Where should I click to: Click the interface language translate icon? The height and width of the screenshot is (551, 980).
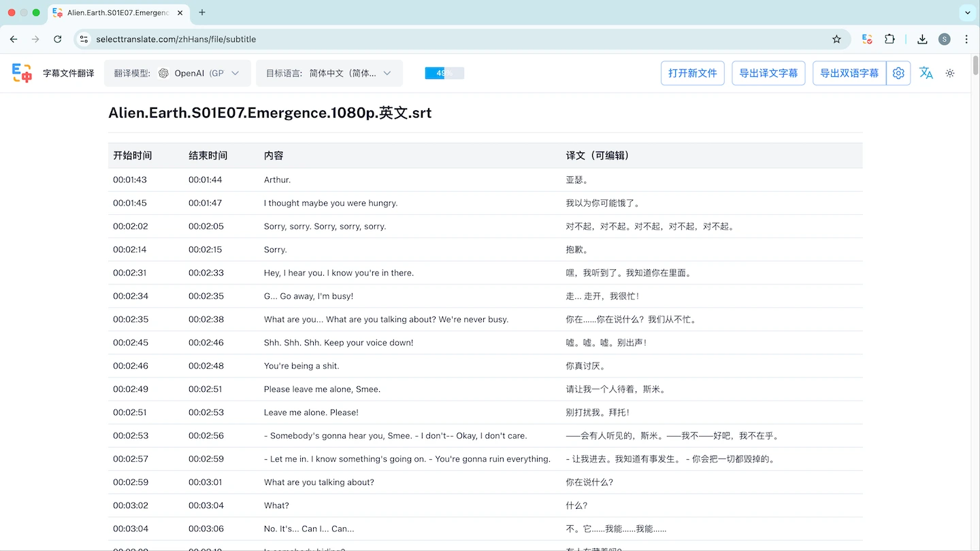click(x=926, y=73)
